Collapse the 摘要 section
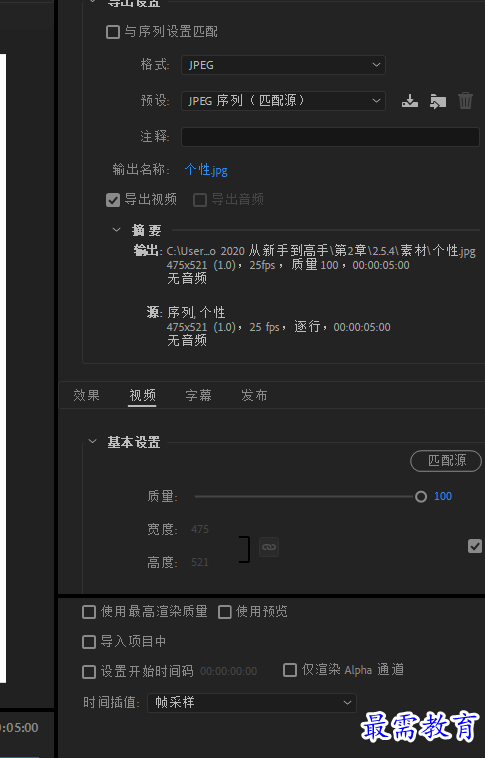Viewport: 485px width, 758px height. click(x=116, y=230)
